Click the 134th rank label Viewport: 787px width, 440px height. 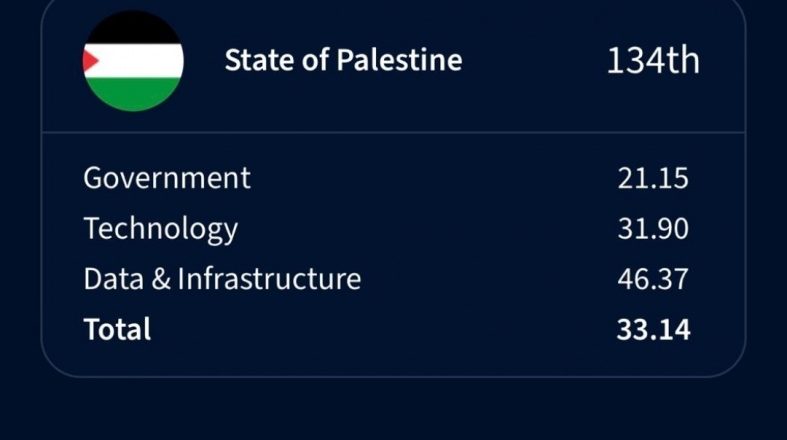[x=652, y=60]
